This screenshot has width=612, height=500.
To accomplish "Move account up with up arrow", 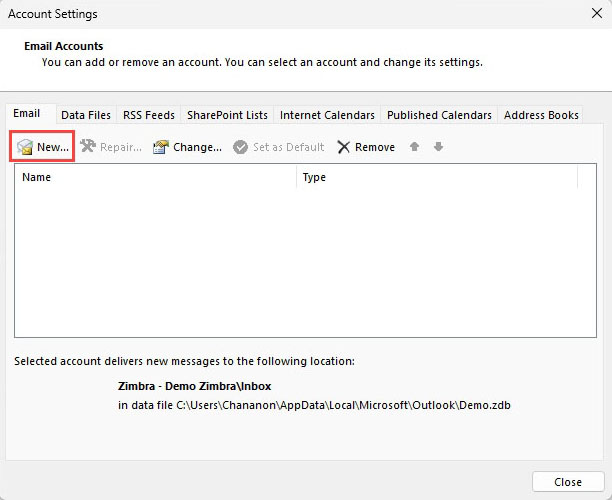I will pos(415,147).
